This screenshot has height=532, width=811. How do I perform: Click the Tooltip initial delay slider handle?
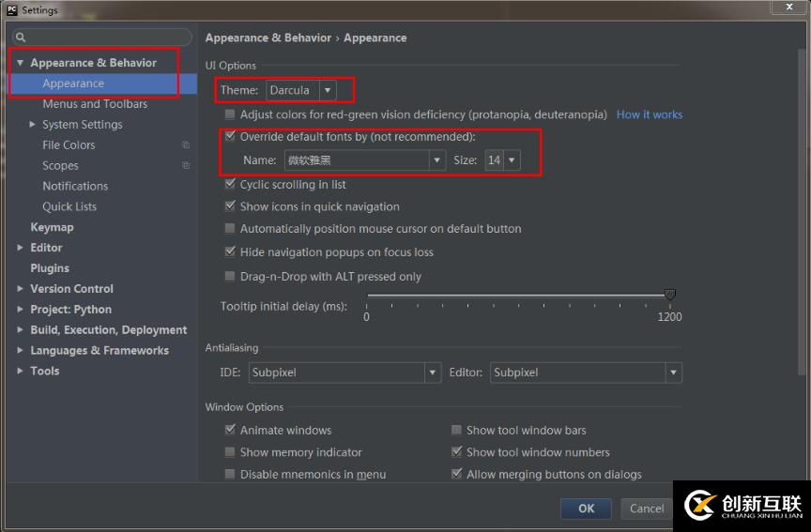tap(669, 296)
